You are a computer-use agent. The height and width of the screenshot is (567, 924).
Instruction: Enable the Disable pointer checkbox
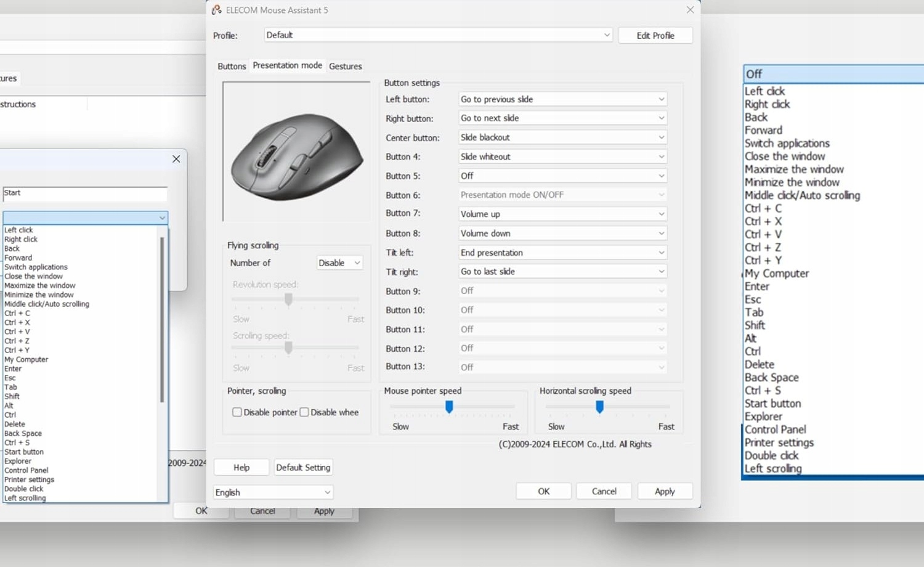click(237, 412)
